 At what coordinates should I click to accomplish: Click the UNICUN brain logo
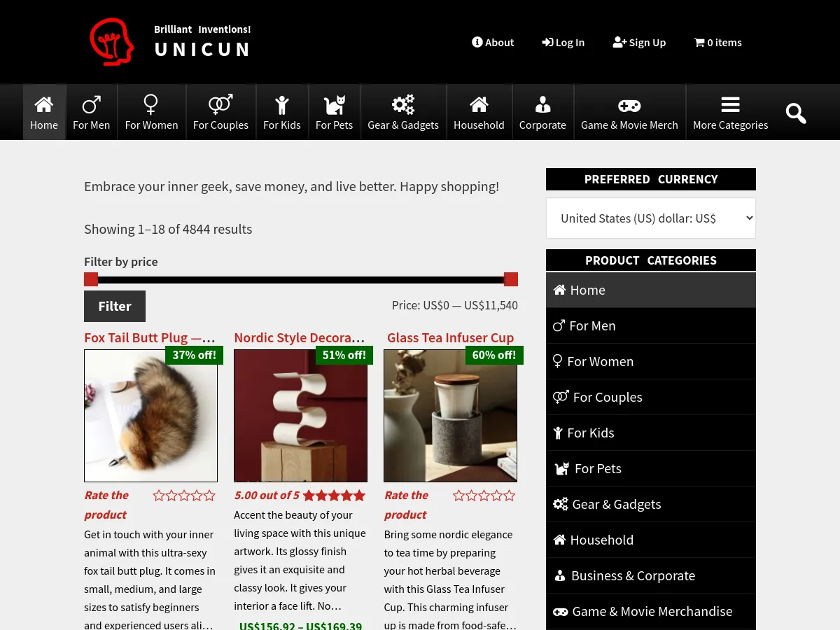pos(111,41)
